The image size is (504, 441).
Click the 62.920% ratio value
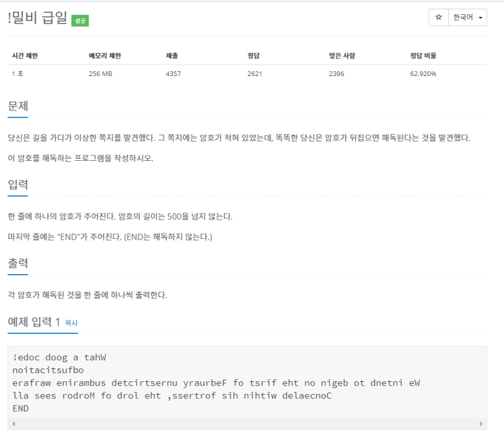pos(423,73)
